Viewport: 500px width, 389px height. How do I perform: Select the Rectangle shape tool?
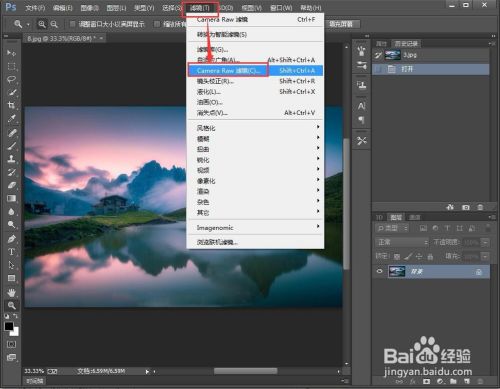[x=11, y=278]
